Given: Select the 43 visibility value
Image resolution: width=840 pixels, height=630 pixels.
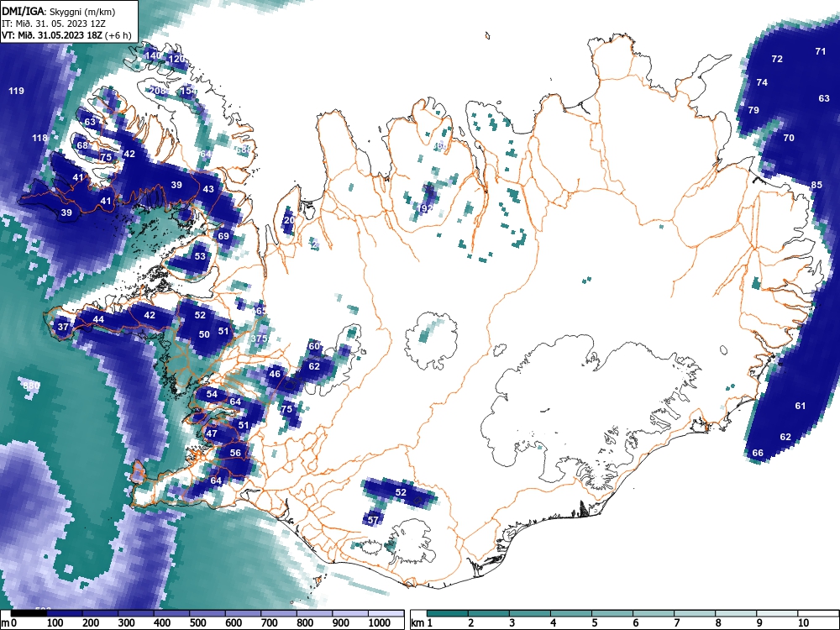Looking at the screenshot, I should tap(207, 188).
